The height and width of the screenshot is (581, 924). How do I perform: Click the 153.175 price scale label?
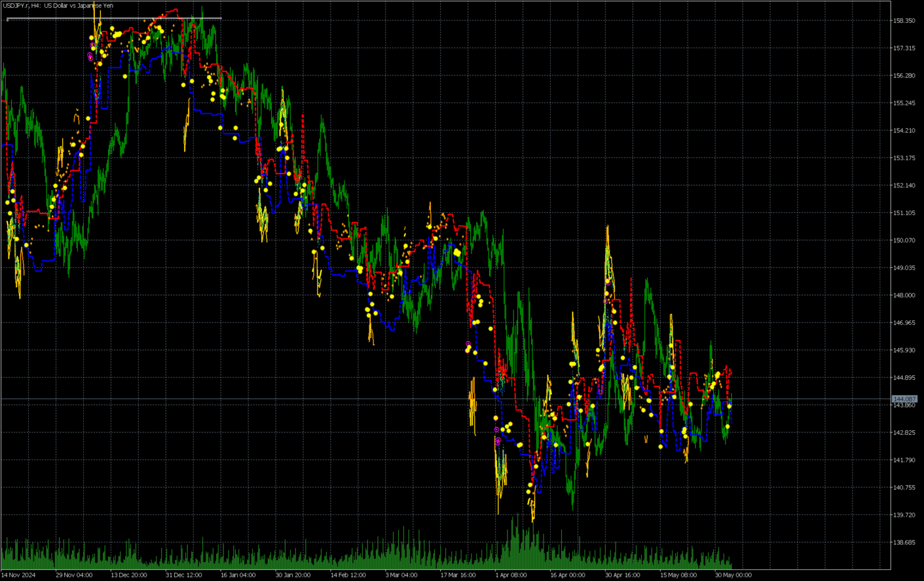click(x=904, y=158)
